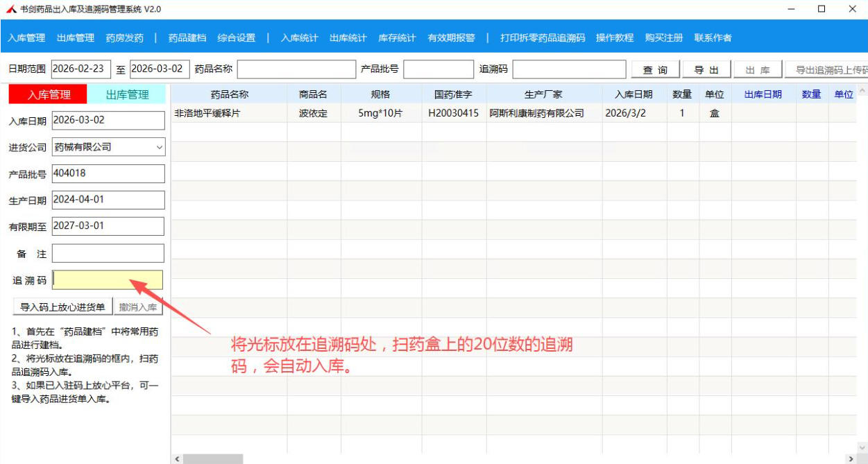Click the table's vertical scrollbar up arrow
Screen dimensions: 868x464
(862, 91)
